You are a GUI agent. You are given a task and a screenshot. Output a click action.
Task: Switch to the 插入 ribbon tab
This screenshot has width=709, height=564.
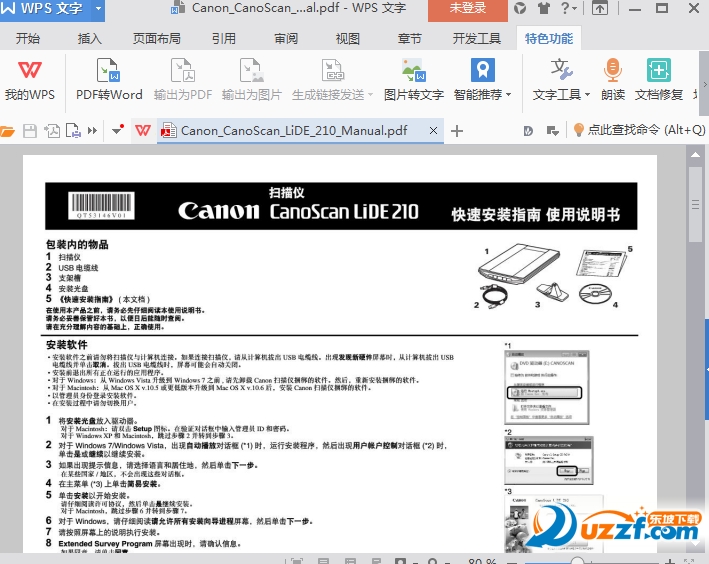(x=90, y=38)
